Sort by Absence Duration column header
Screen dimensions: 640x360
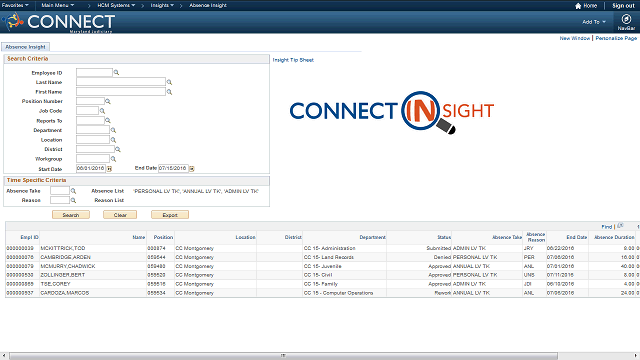pyautogui.click(x=614, y=237)
